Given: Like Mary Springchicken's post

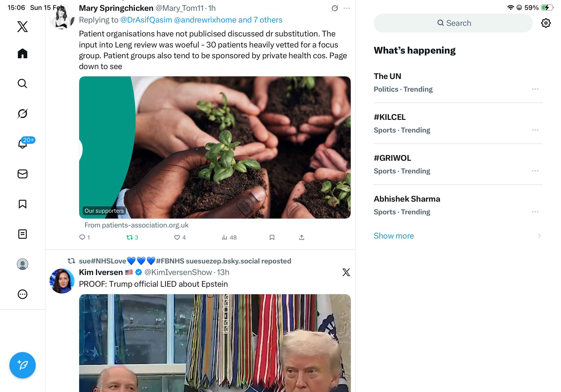Looking at the screenshot, I should pos(180,237).
